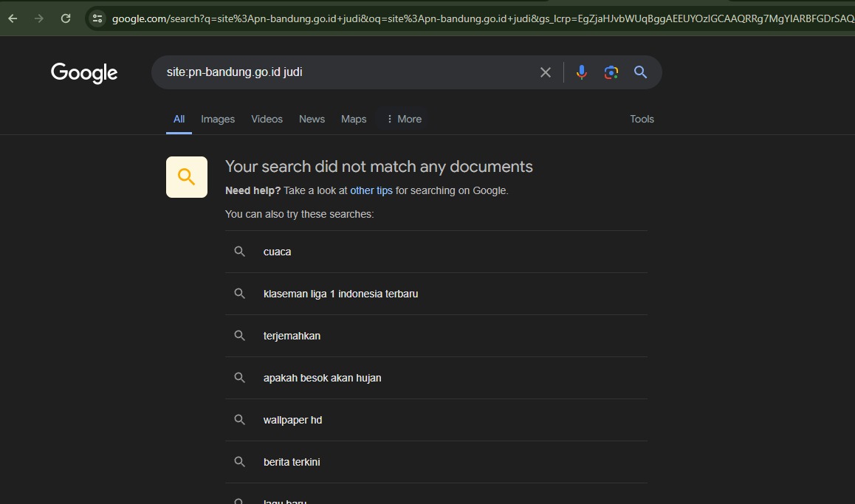Open site information icon in address bar

coord(97,18)
